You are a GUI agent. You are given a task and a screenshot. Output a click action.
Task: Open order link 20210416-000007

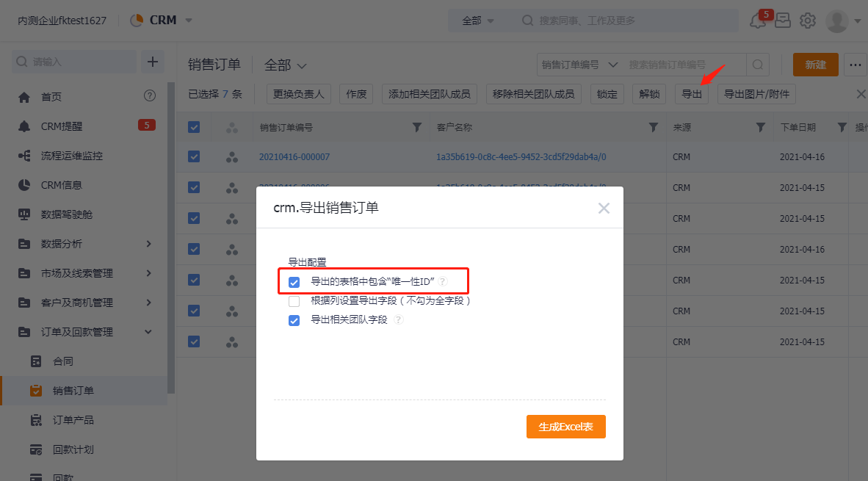tap(294, 157)
